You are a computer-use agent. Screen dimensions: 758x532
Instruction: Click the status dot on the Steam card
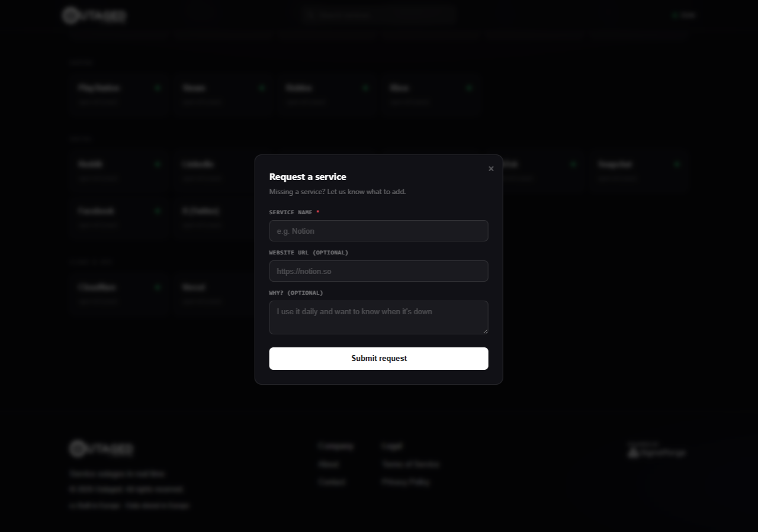point(261,88)
